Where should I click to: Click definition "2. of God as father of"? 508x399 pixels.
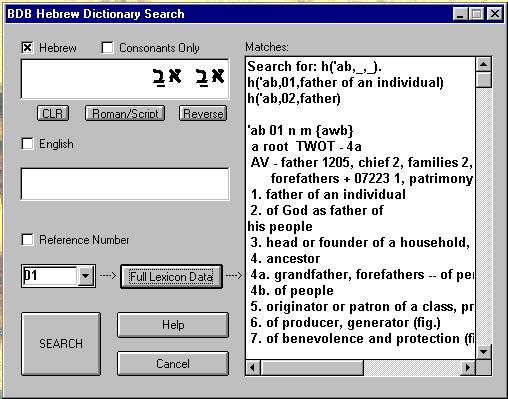(317, 210)
